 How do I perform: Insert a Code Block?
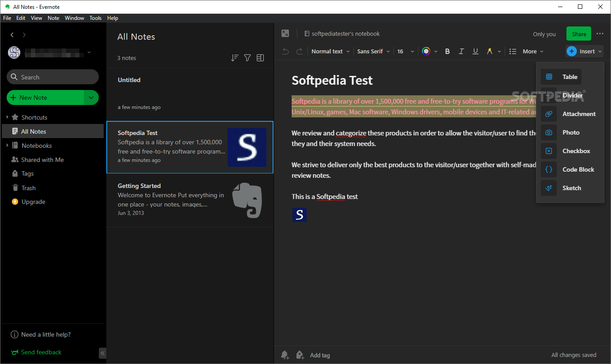568,169
